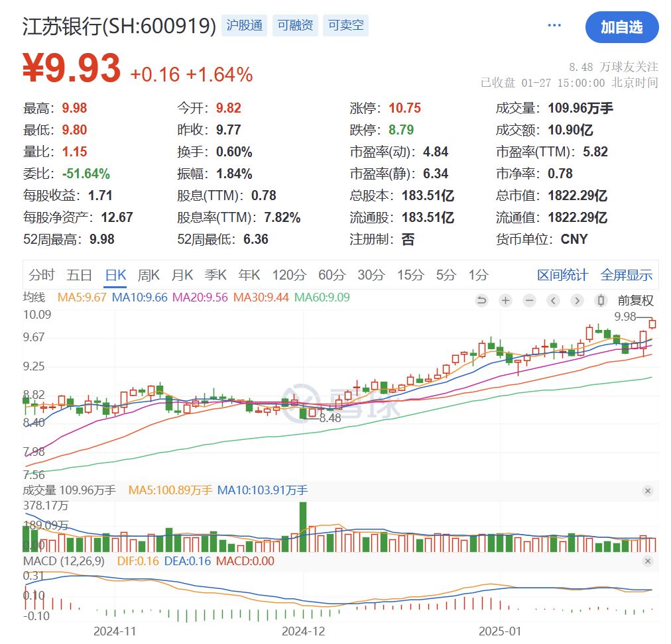Hide the volume panel with its × toggle
The image size is (671, 644).
pos(648,491)
